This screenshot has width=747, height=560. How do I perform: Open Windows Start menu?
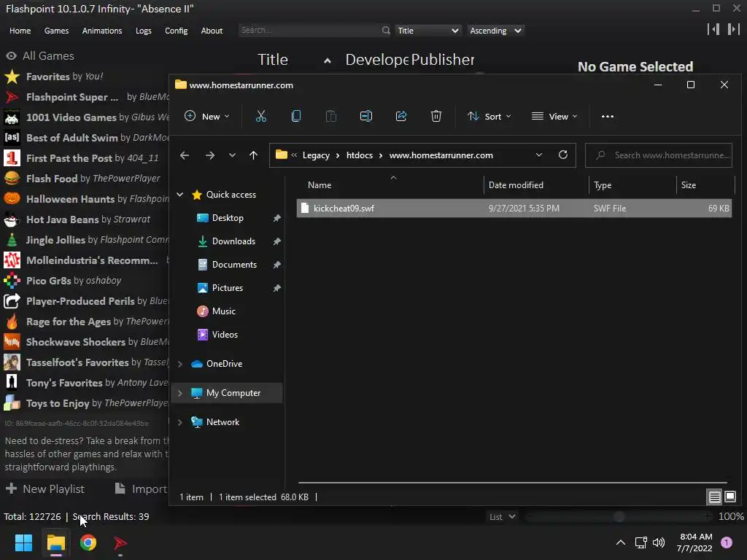[23, 542]
